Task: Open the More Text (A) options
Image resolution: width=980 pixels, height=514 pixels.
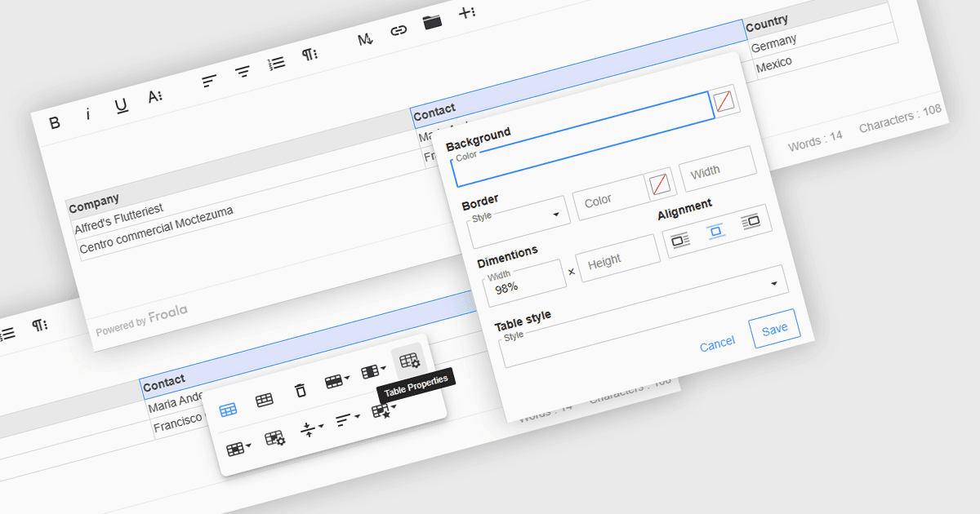Action: 155,97
